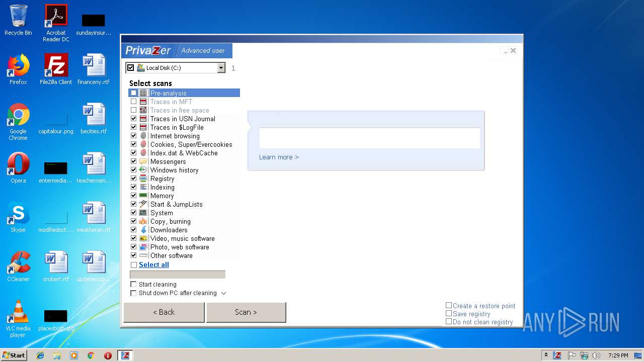Image resolution: width=644 pixels, height=362 pixels.
Task: Click the white description text box
Action: (x=369, y=138)
